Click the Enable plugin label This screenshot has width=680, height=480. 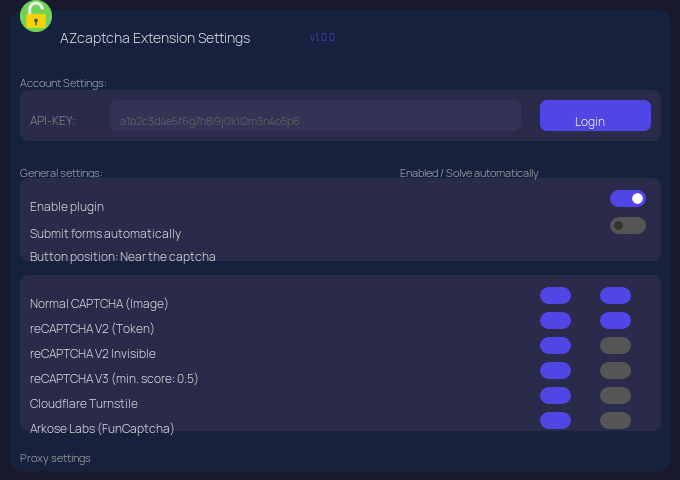coord(67,207)
